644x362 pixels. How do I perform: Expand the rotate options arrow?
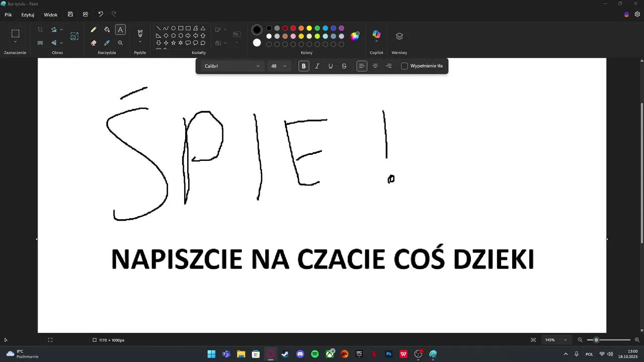(61, 30)
